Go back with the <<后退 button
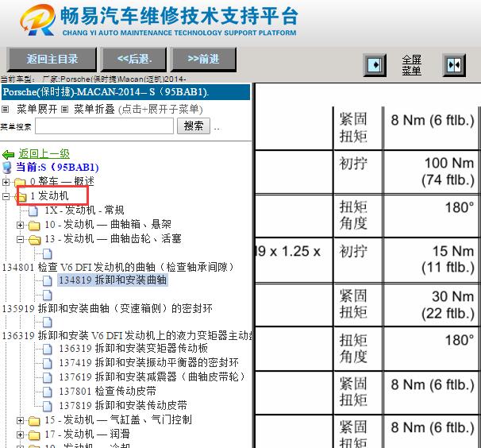The image size is (481, 448). click(x=134, y=59)
